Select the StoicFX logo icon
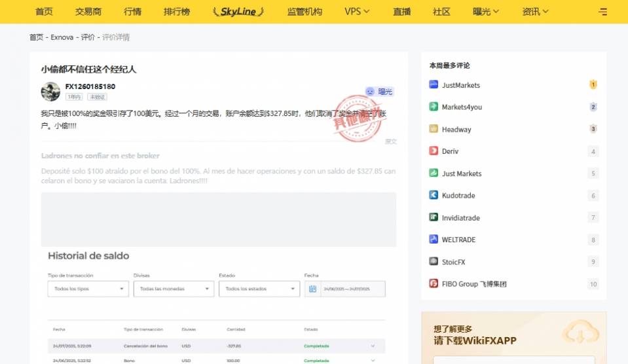 coord(434,261)
